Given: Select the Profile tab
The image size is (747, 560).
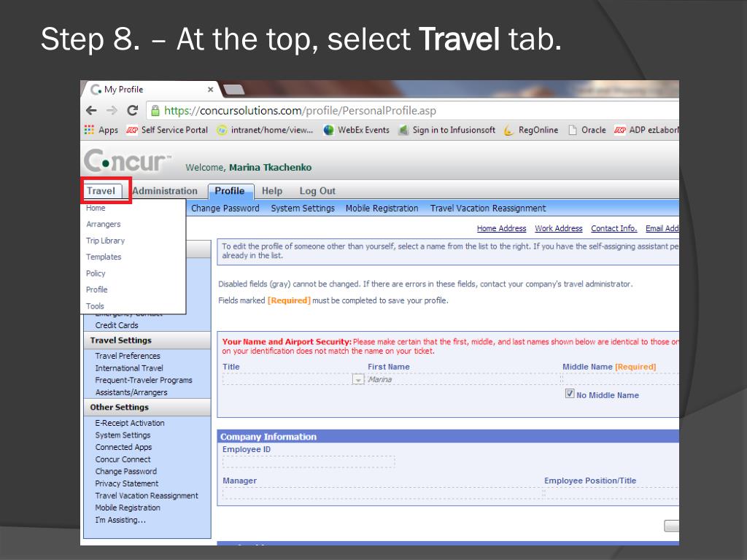Looking at the screenshot, I should pos(230,191).
